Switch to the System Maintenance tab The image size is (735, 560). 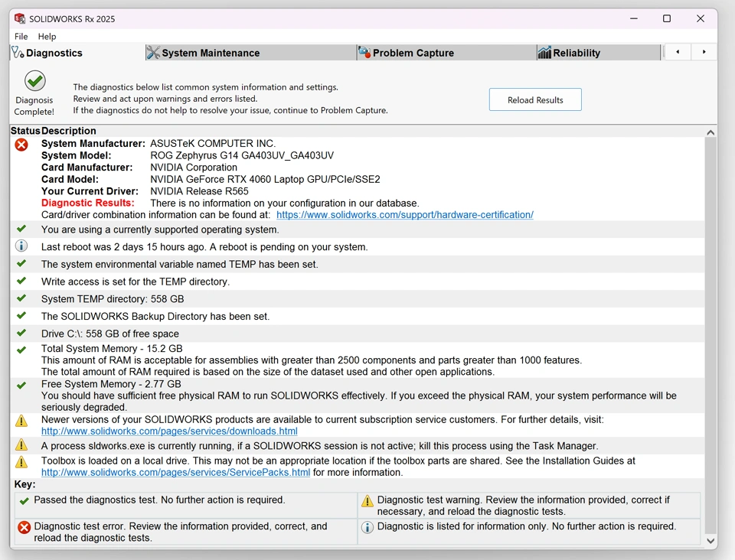(251, 53)
